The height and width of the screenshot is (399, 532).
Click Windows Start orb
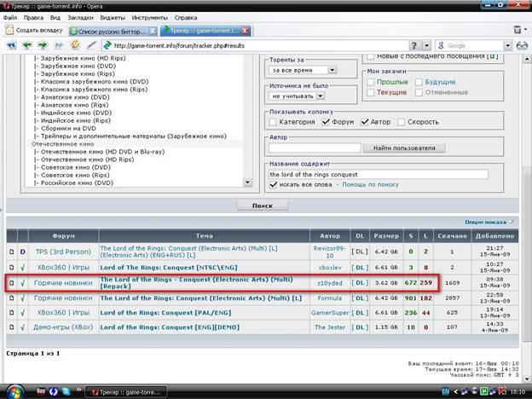pyautogui.click(x=14, y=392)
